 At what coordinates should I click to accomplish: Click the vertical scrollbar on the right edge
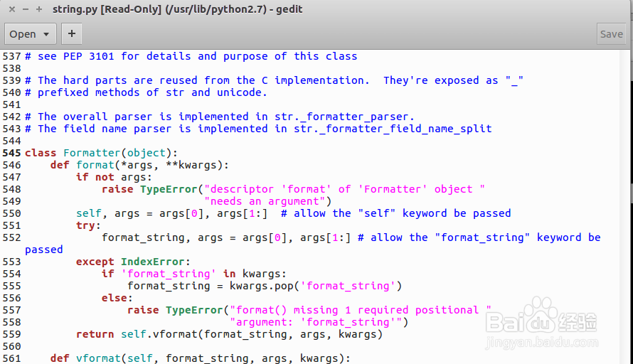[x=625, y=207]
